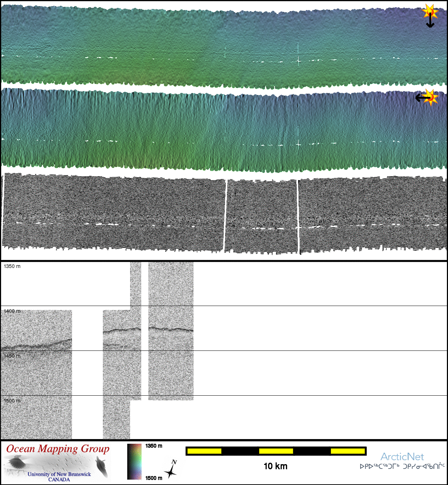The width and height of the screenshot is (448, 485).
Task: Click the University of New Brunswick text
Action: click(x=59, y=474)
